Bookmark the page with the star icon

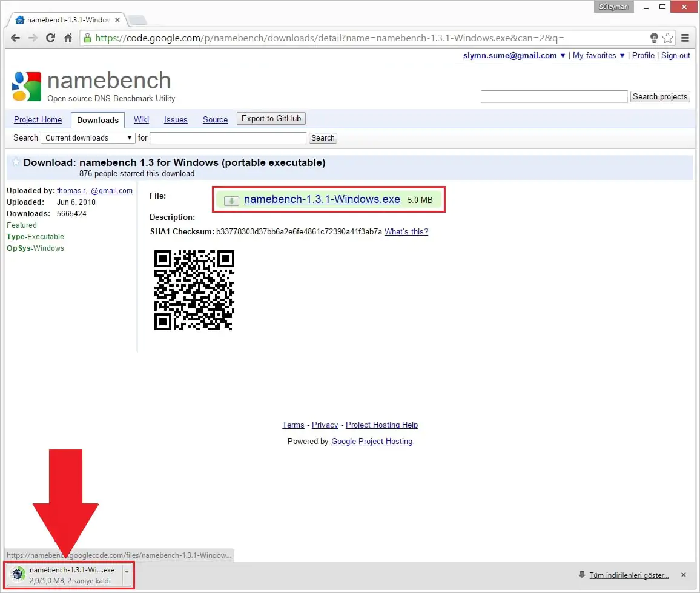(667, 38)
